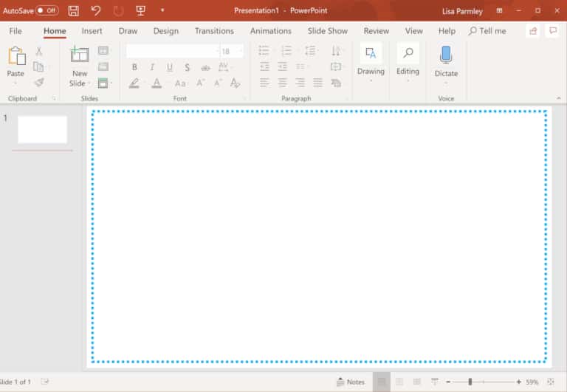
Task: Start presentation from beginning icon
Action: click(140, 10)
